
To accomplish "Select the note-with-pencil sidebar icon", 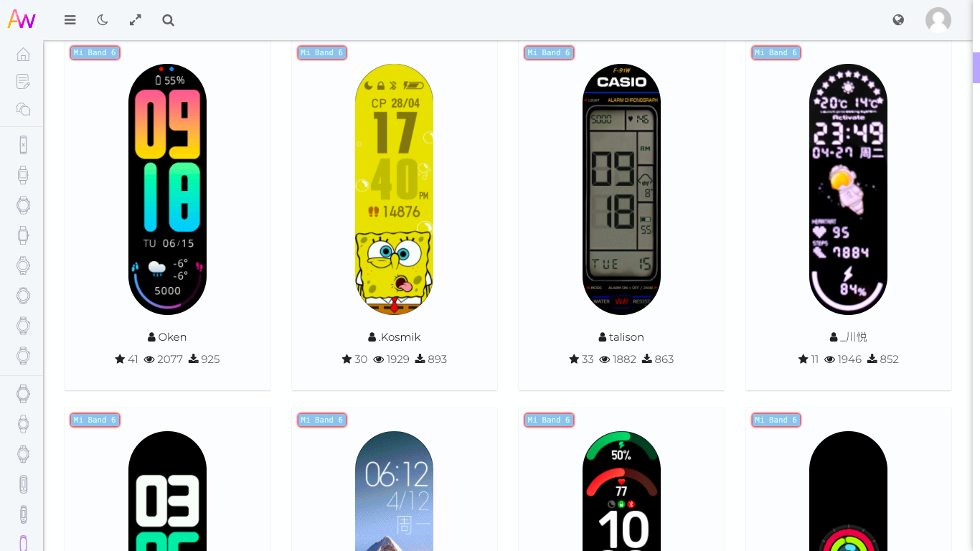I will 23,82.
